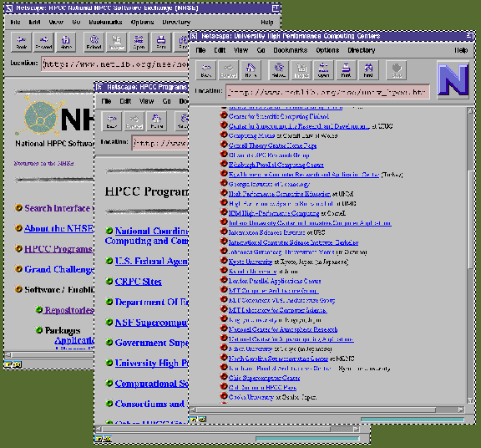481x448 pixels.
Task: Open the London Parallel Applications Centre link
Action: tap(275, 281)
